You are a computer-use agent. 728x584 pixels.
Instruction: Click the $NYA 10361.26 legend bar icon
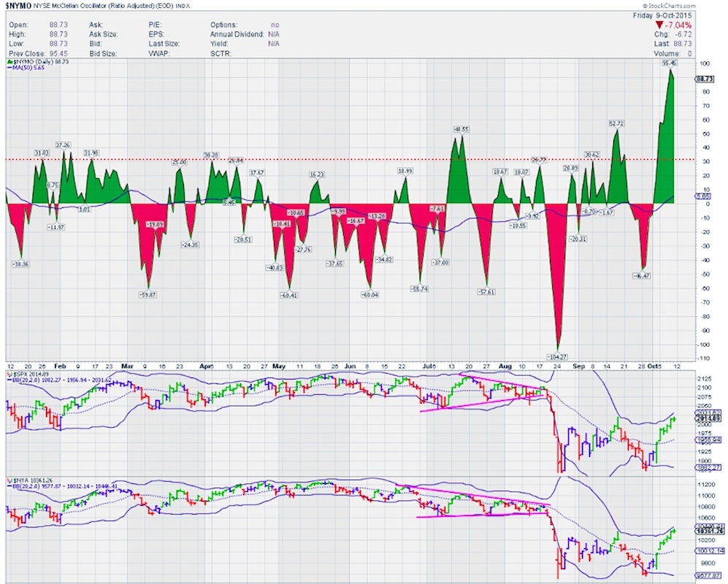click(10, 480)
